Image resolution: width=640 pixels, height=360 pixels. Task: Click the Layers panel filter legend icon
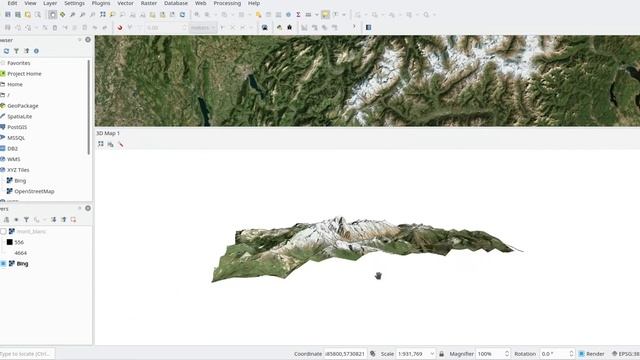26,220
